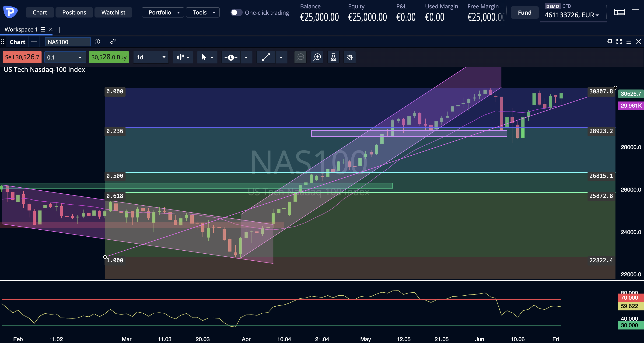Viewport: 644px width, 343px height.
Task: Click the 28923.2 Fibonacci price label
Action: tap(601, 131)
